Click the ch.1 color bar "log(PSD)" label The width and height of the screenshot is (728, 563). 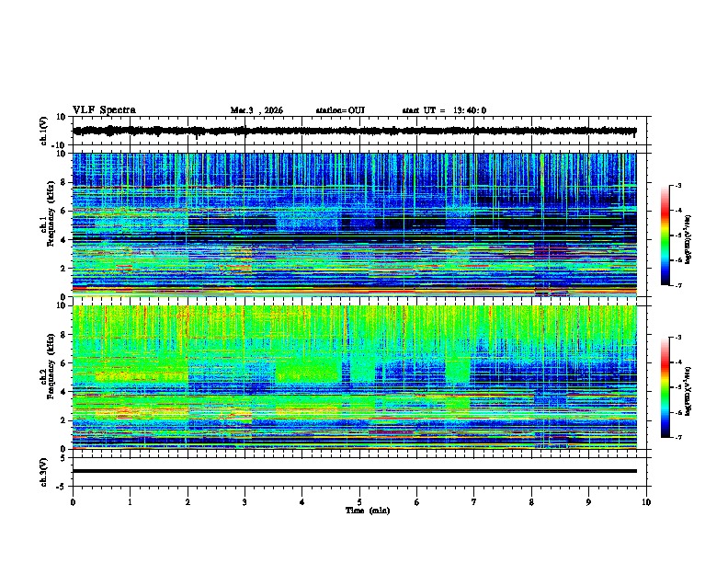coord(688,239)
